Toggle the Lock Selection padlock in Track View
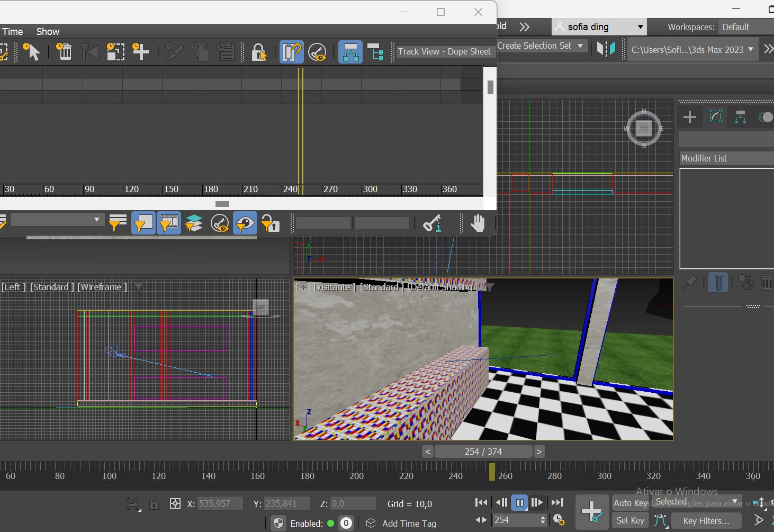The height and width of the screenshot is (532, 774). point(259,52)
